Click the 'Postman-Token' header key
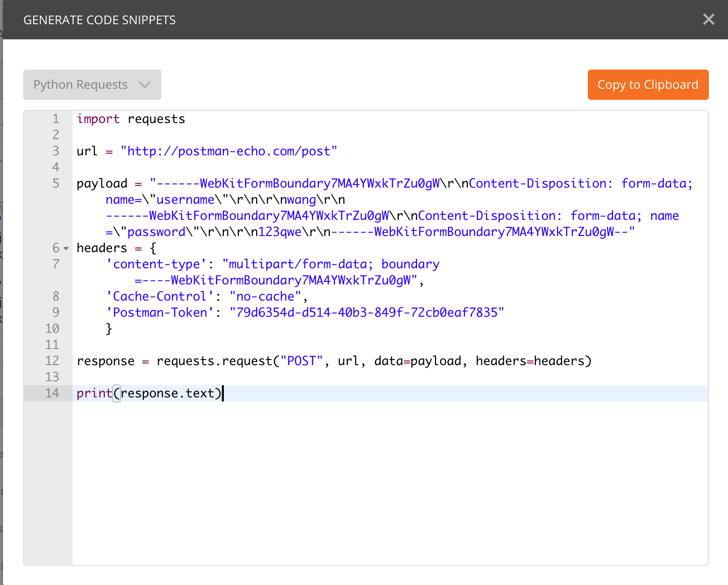This screenshot has width=728, height=585. (x=160, y=313)
